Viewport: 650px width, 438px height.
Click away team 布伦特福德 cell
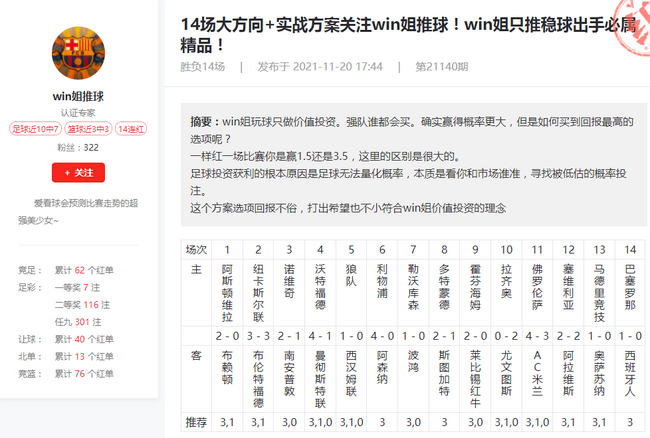point(258,379)
